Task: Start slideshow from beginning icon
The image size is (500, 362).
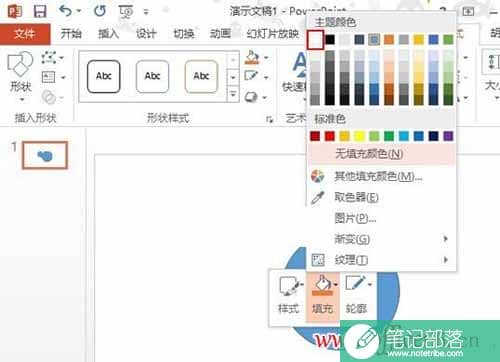Action: (126, 12)
